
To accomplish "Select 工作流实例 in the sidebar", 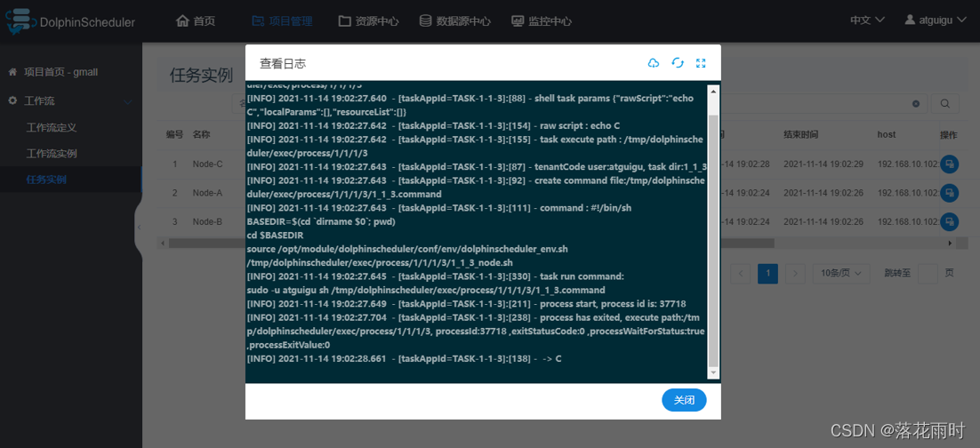I will [x=52, y=154].
